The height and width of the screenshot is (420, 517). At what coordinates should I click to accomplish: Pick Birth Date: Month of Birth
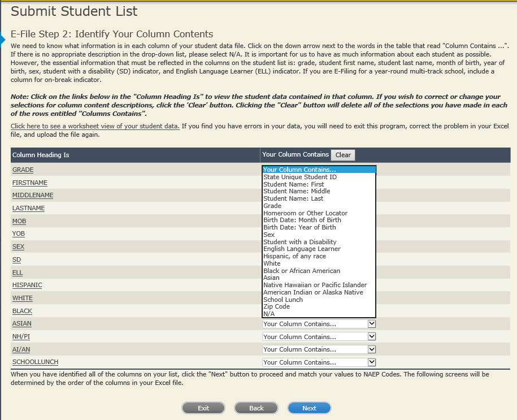click(302, 220)
